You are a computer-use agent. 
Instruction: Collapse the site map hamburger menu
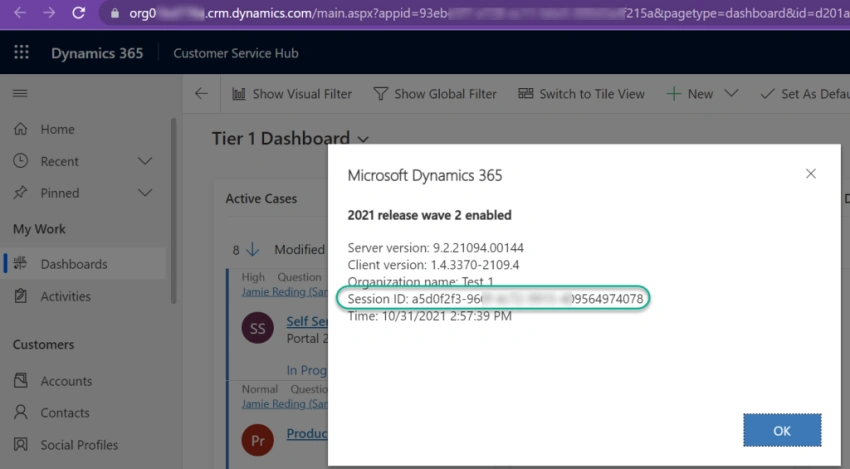pos(20,93)
